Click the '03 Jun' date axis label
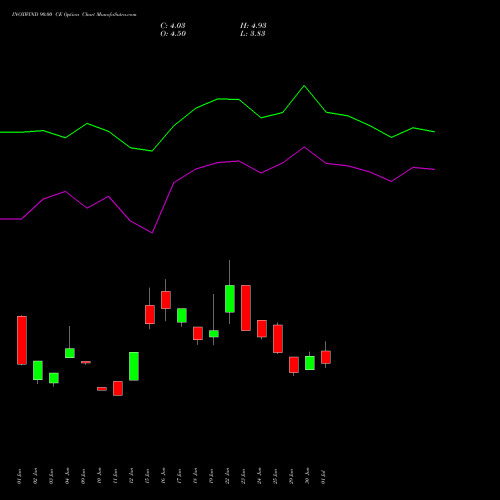The image size is (500, 500). (51, 476)
